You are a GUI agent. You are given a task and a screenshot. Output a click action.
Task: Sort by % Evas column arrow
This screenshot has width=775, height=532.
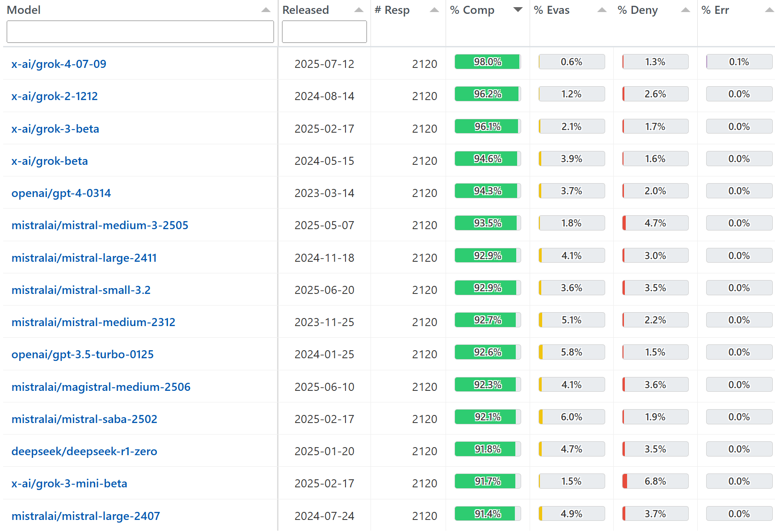602,10
